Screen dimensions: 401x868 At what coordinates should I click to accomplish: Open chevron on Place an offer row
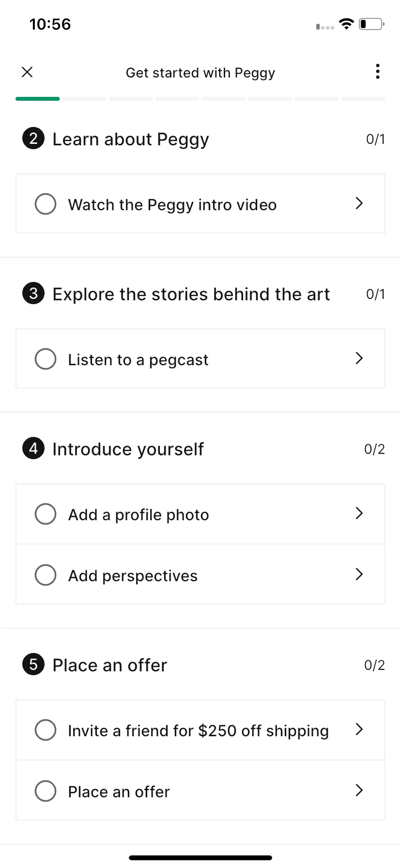pyautogui.click(x=359, y=790)
